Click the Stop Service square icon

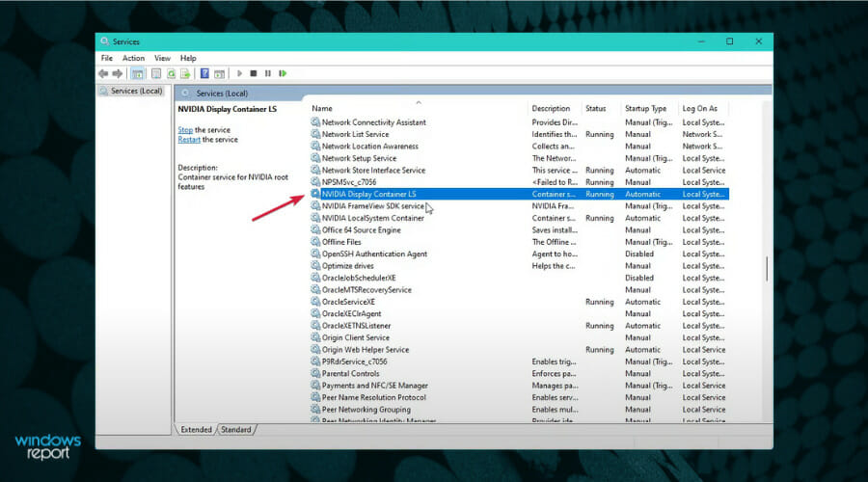[254, 73]
